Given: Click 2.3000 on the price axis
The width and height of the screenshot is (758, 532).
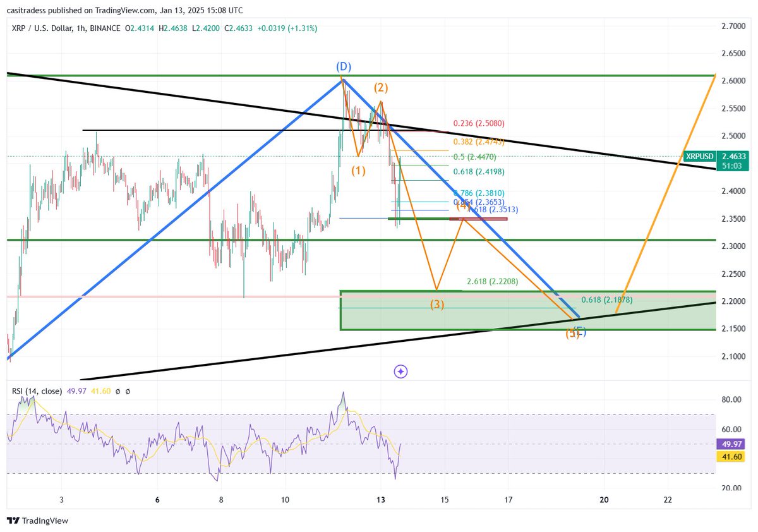Looking at the screenshot, I should (733, 246).
